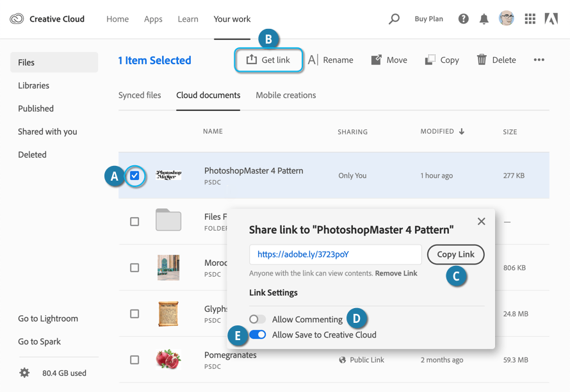Check the Morocco file checkbox
This screenshot has width=570, height=392.
134,268
